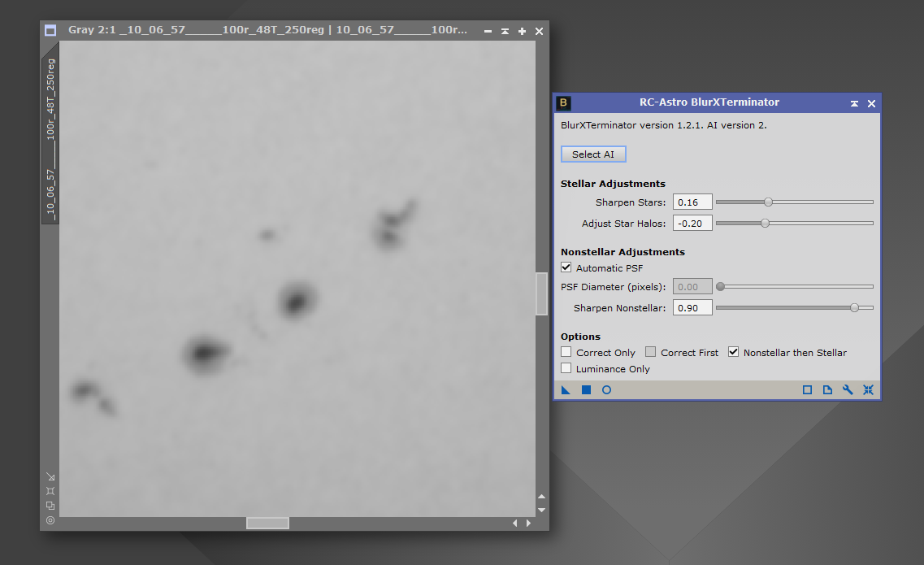Uncheck Nonstellar then Stellar option
The image size is (924, 565).
733,353
